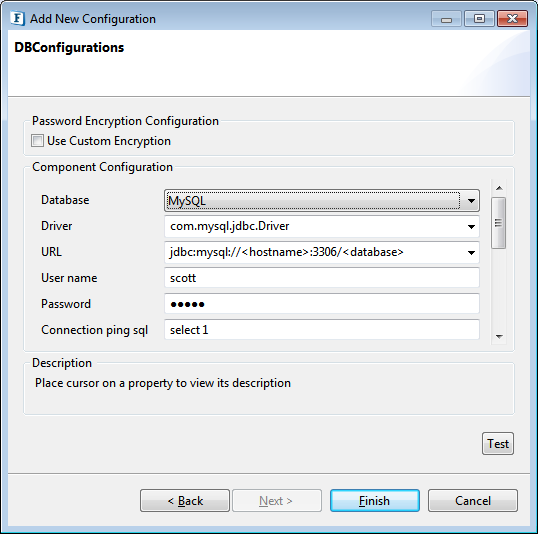Click the scroll down arrow in Component Configuration
The width and height of the screenshot is (538, 534).
[x=499, y=336]
